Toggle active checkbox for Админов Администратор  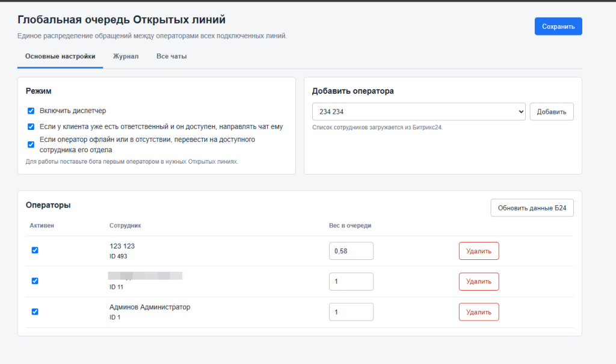pyautogui.click(x=35, y=312)
